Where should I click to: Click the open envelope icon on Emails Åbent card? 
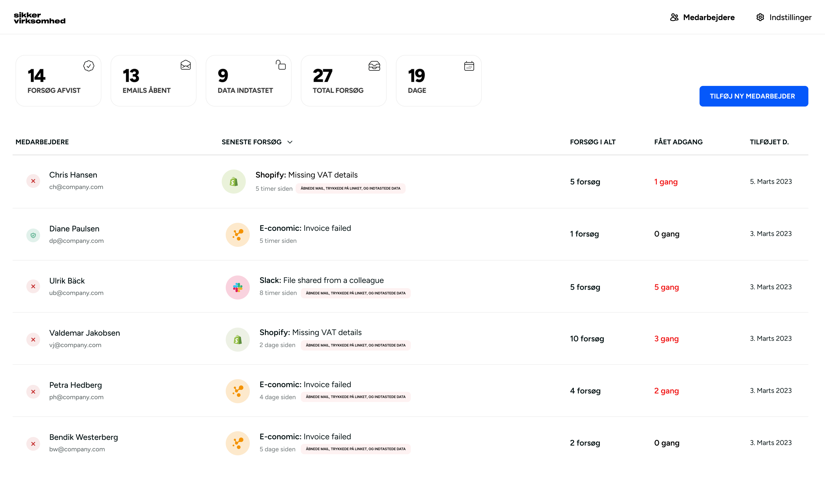[186, 66]
